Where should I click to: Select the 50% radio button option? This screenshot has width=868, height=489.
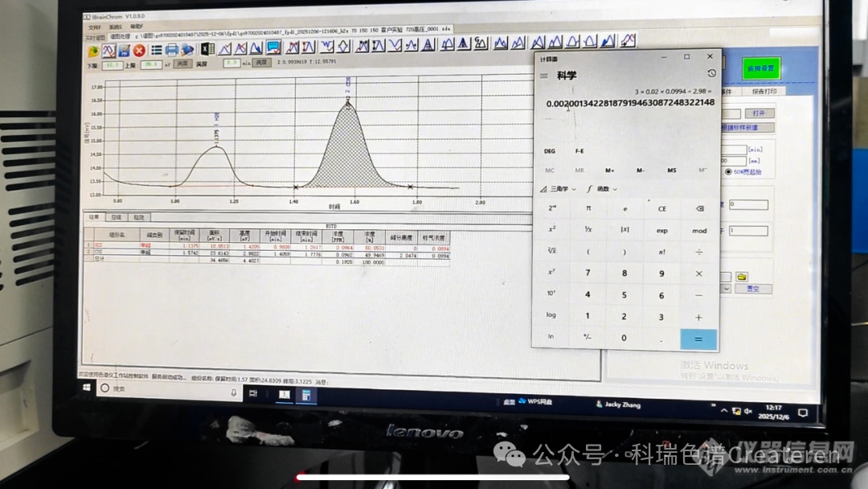[729, 171]
